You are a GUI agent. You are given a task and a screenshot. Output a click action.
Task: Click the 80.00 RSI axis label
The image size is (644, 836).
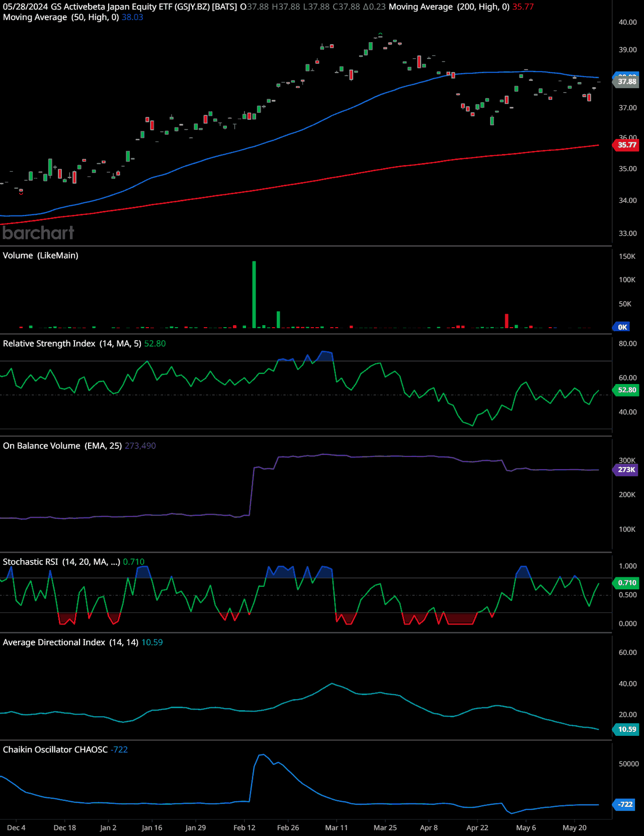point(628,344)
